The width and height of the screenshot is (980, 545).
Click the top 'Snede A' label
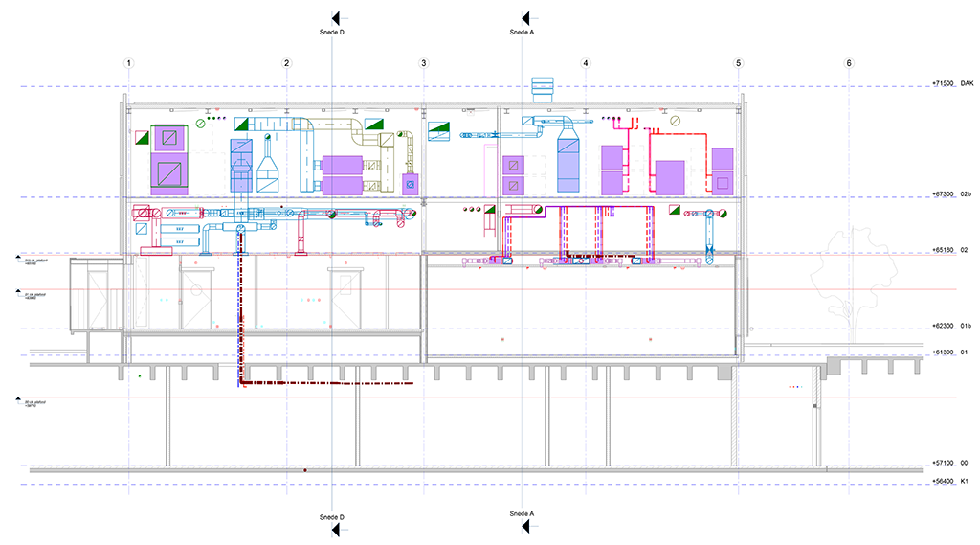pos(522,32)
